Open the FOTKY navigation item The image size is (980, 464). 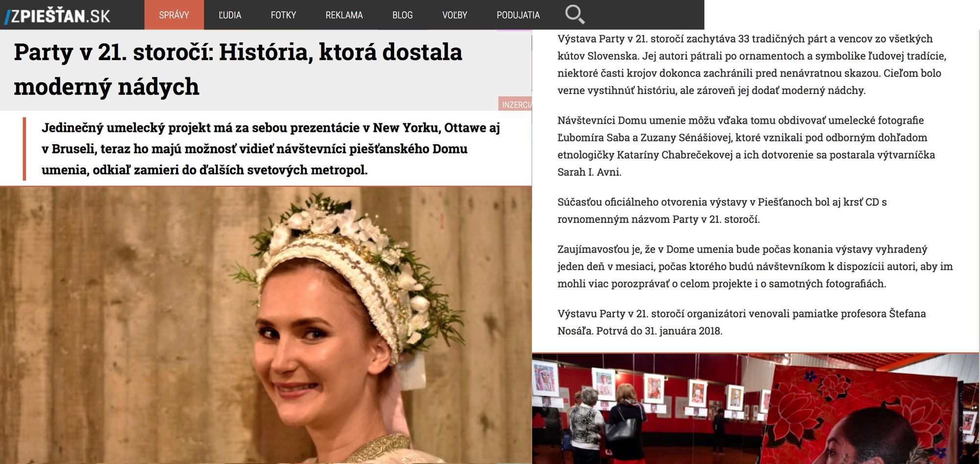283,15
